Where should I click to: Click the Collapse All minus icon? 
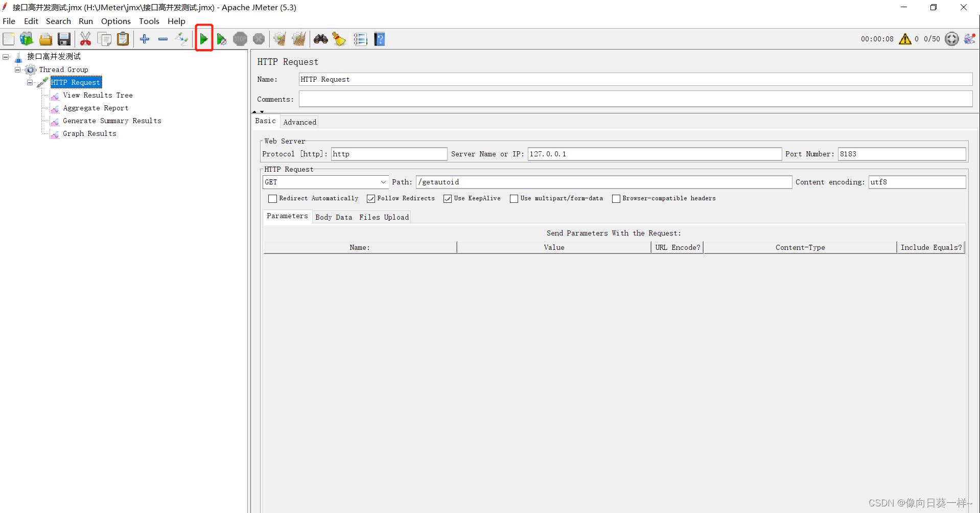click(163, 39)
